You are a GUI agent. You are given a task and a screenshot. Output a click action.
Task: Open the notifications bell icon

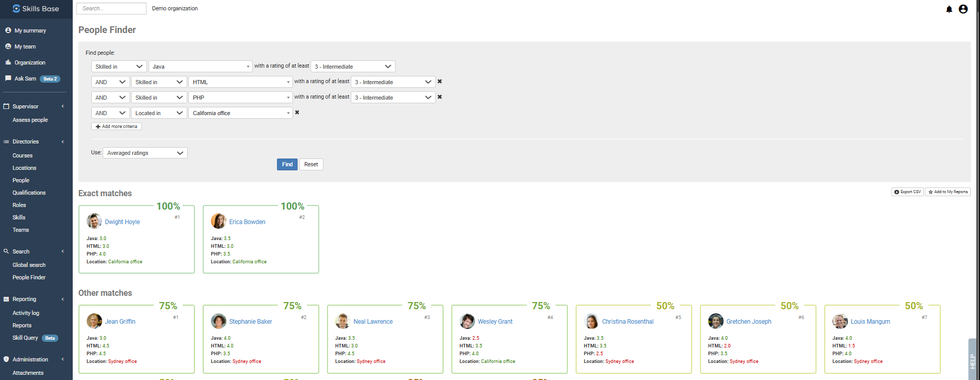coord(949,9)
